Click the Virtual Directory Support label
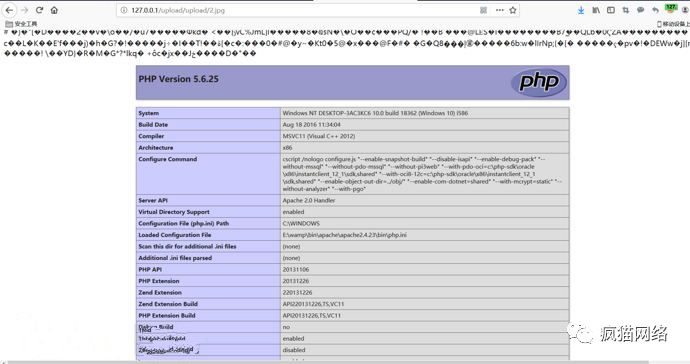Screen dimensions: 690x364 174,212
